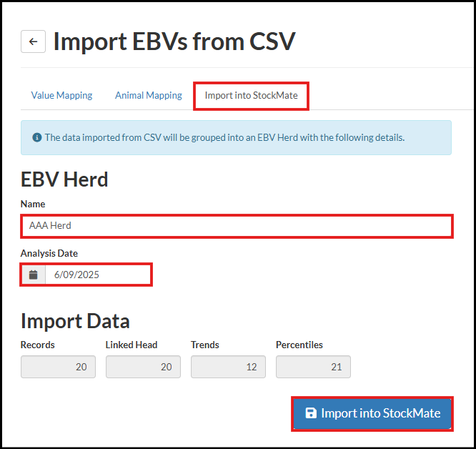
Task: Click the blue info banner message
Action: [x=224, y=137]
